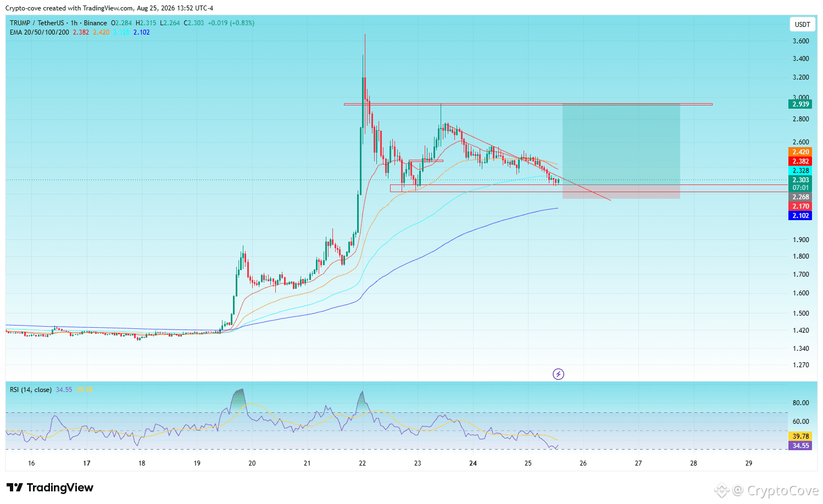Image resolution: width=823 pixels, height=504 pixels.
Task: Click the change value +0.019 (+0.83%)
Action: [231, 23]
